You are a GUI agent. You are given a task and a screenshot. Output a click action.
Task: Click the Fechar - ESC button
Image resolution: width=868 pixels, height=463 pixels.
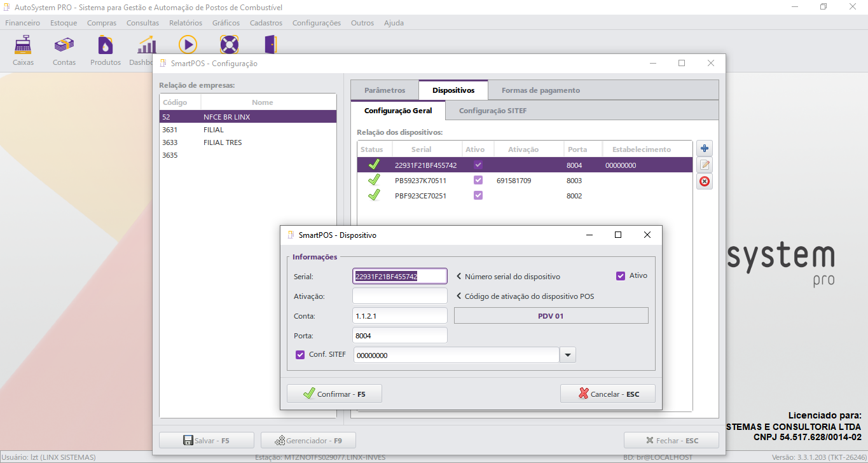(x=672, y=440)
